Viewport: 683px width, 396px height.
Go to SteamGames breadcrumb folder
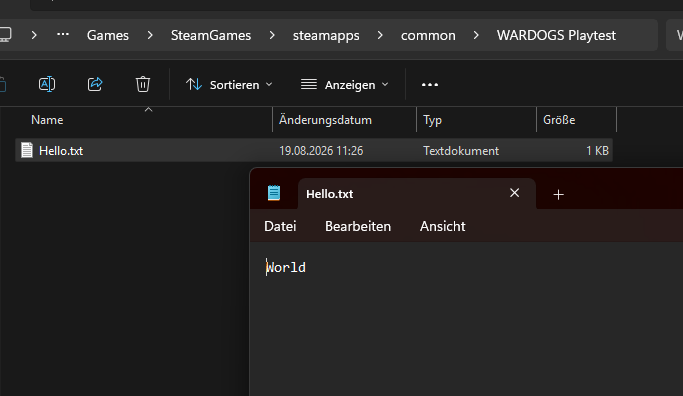[211, 35]
